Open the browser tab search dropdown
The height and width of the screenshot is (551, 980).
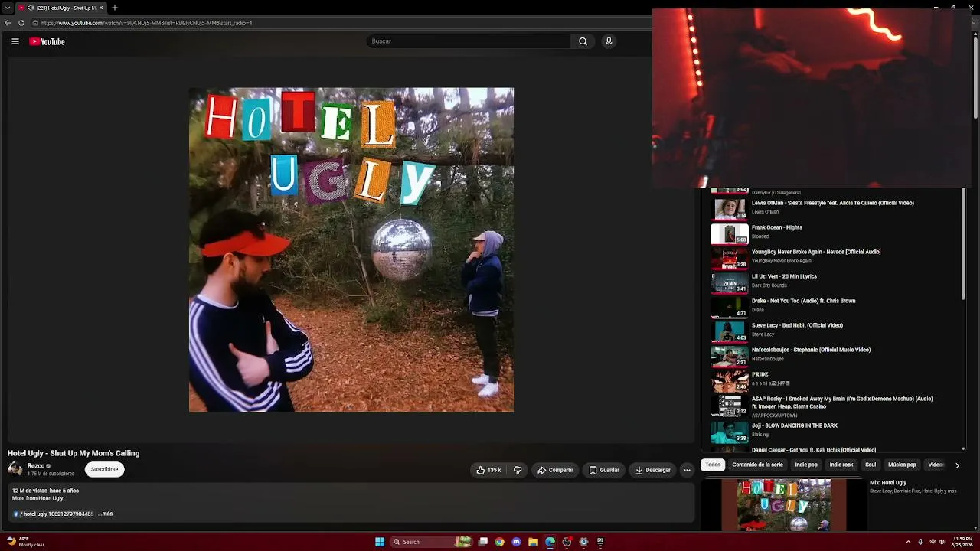[7, 8]
